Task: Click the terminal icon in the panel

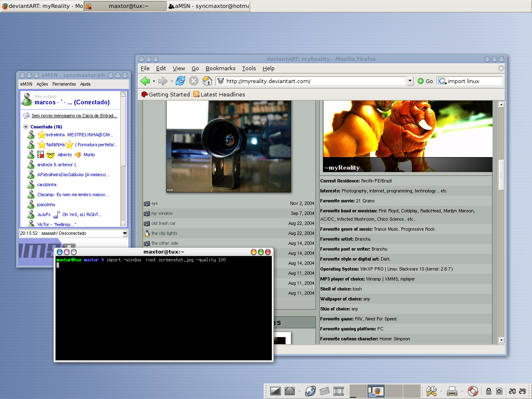Action: coord(275,391)
